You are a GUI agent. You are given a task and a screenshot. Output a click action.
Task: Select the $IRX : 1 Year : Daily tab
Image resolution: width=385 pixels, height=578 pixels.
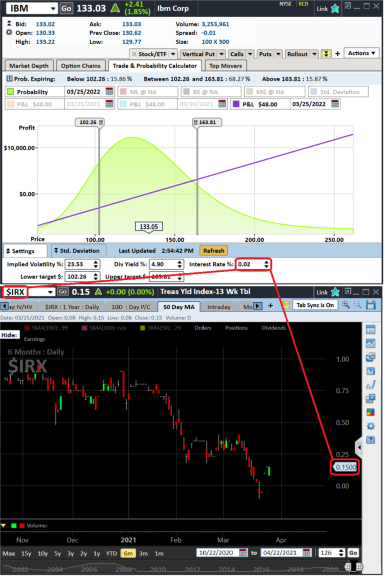click(72, 306)
